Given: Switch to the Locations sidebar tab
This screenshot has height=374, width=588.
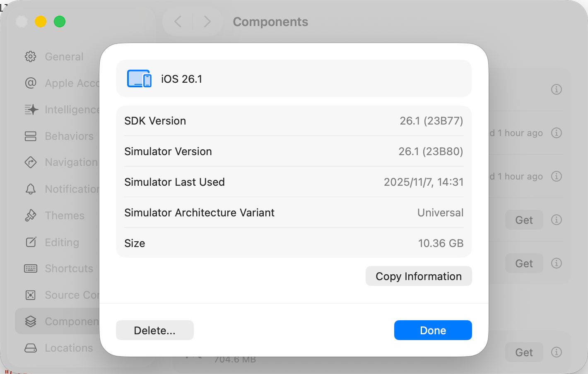Looking at the screenshot, I should [x=59, y=348].
